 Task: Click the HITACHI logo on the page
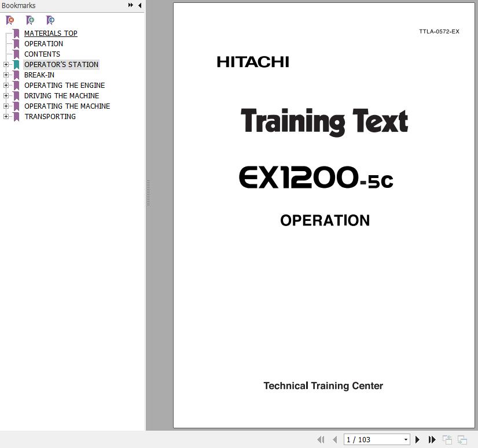pyautogui.click(x=253, y=62)
